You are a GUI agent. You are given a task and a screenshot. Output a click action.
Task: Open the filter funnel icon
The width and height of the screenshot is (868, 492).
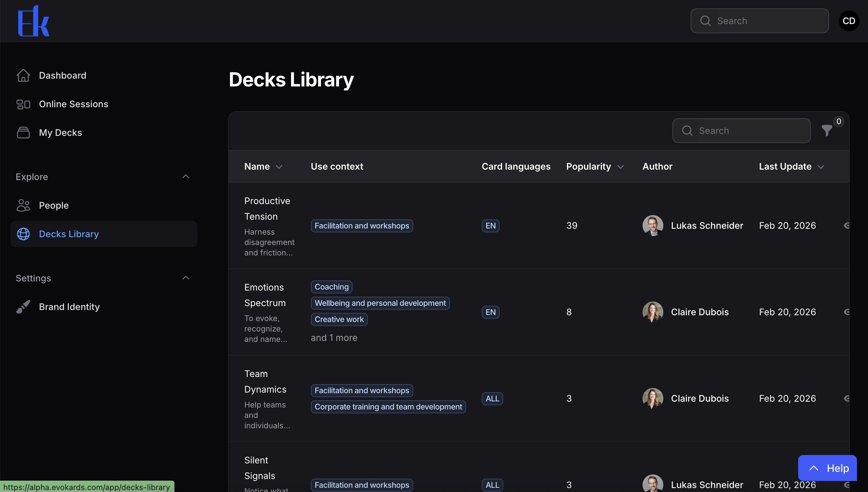[x=826, y=130]
